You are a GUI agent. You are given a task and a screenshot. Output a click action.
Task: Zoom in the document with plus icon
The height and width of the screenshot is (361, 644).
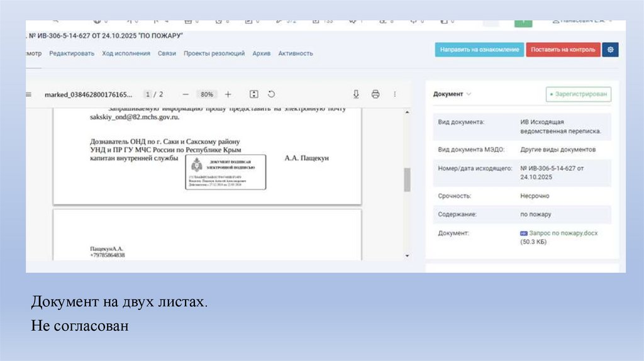[228, 94]
